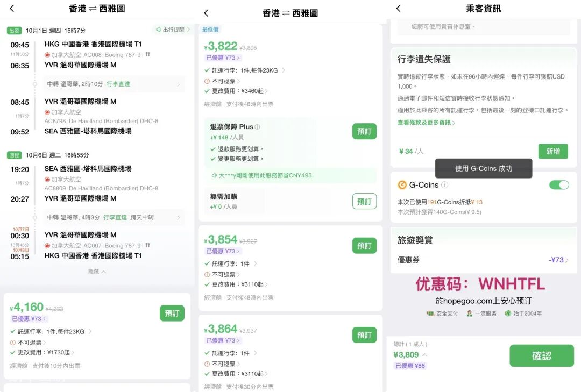Open 查看條款及更多資訊 link
The image size is (581, 392).
coord(426,123)
